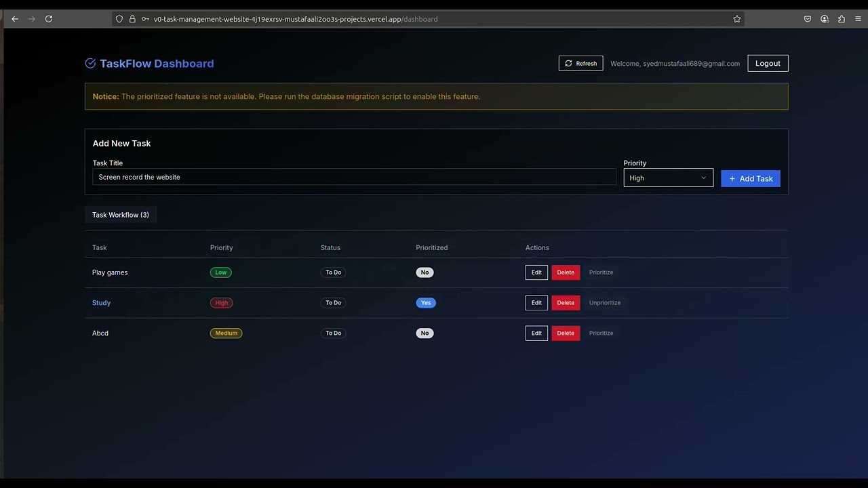Open the Pocket save icon
The image size is (868, 488).
808,19
